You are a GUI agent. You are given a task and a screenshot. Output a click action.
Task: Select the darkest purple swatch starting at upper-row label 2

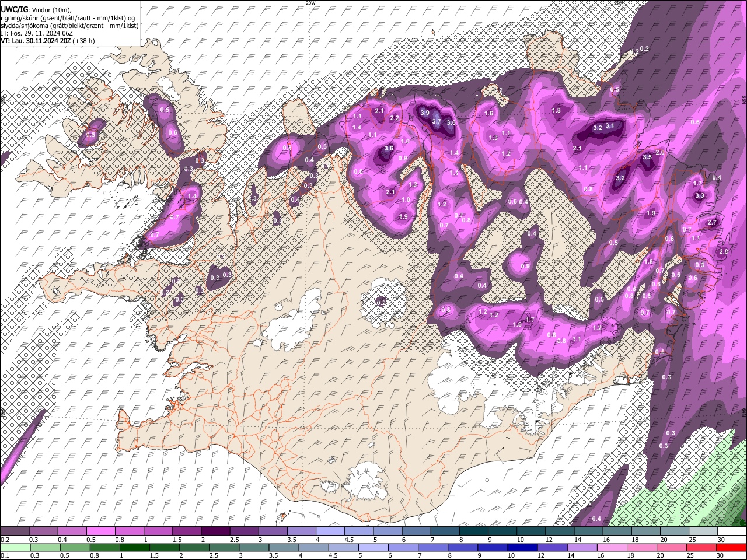(215, 531)
